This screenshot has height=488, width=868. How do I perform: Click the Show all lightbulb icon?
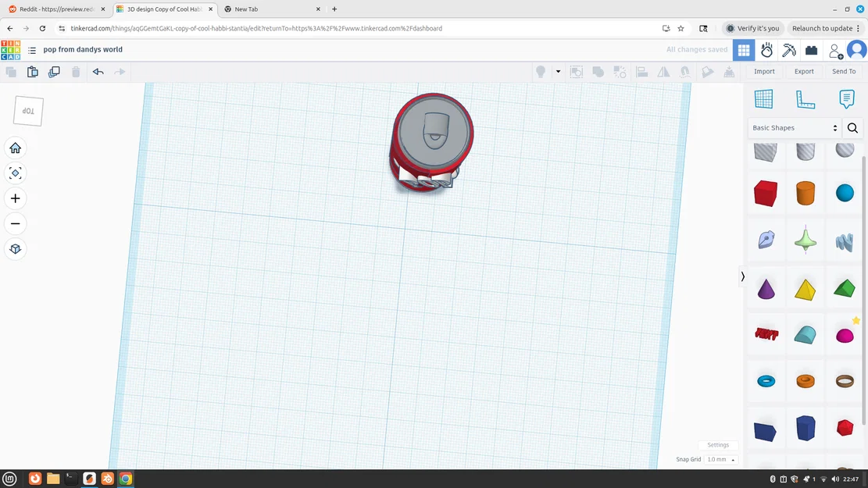point(541,71)
